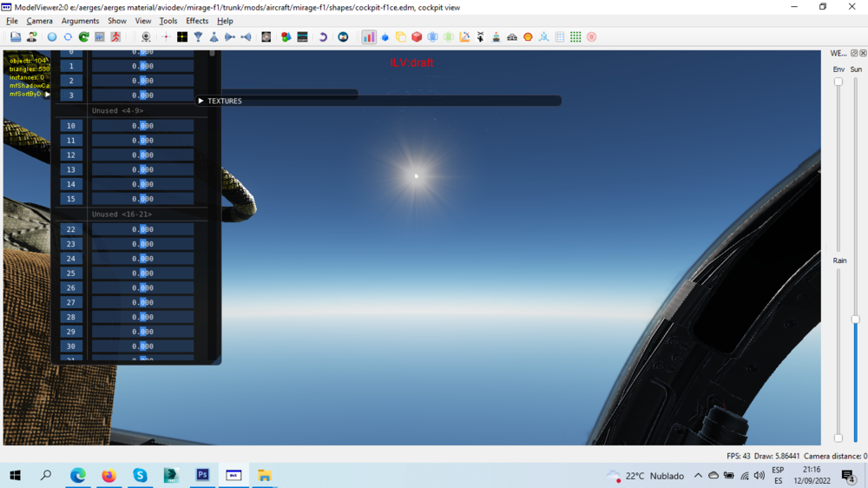Click the car toolbar icon
Screen dimensions: 868x488
(512, 37)
